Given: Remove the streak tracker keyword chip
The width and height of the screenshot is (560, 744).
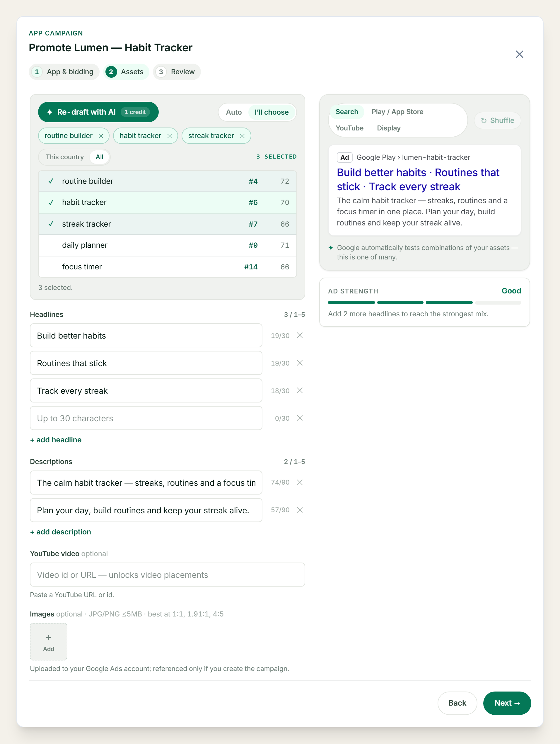Looking at the screenshot, I should coord(242,136).
